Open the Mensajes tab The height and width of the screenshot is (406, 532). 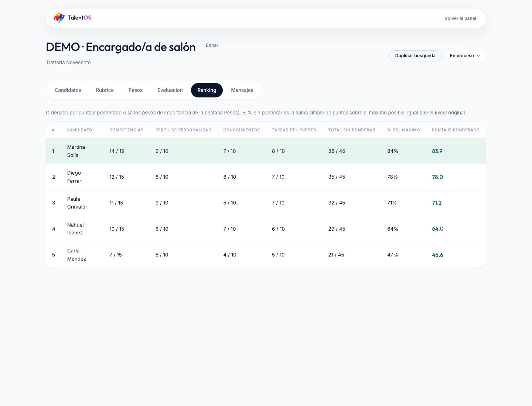pos(242,90)
